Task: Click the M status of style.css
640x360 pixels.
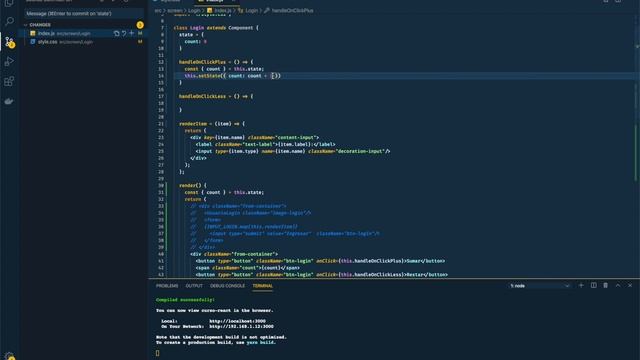Action: pos(140,42)
